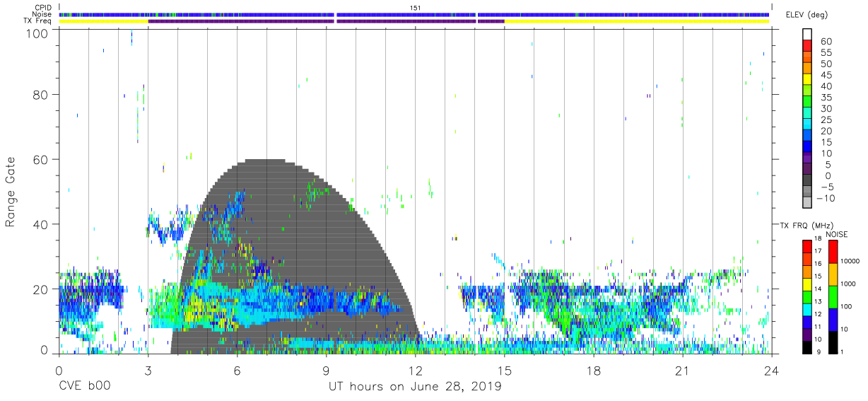This screenshot has height=401, width=868.
Task: Select the light gray bottom ELEV swatch
Action: (x=807, y=202)
